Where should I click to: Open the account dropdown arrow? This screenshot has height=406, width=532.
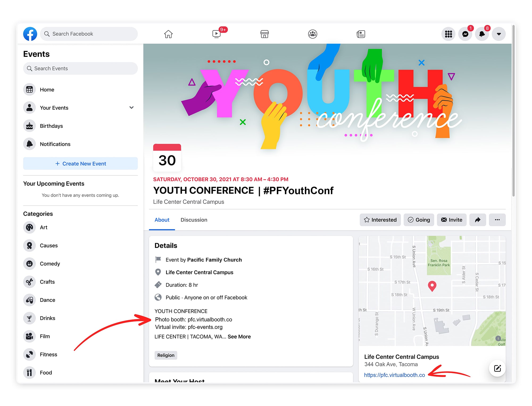pos(499,34)
